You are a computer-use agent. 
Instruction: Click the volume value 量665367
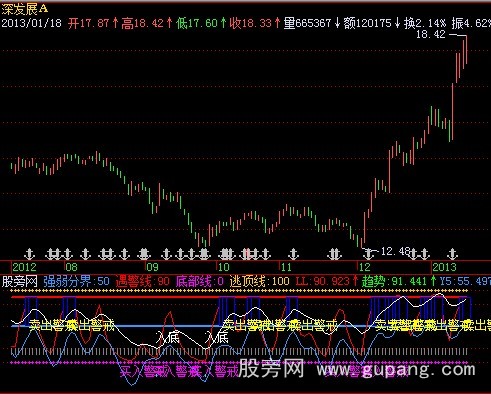tap(307, 23)
